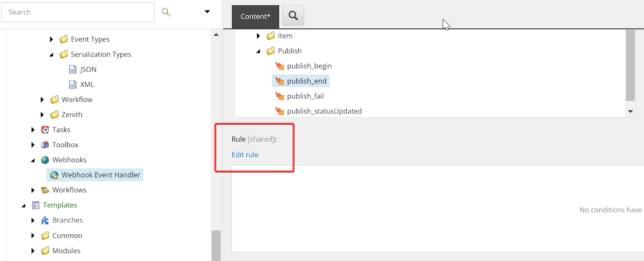Click the publish_fail event icon
644x261 pixels.
[x=280, y=96]
